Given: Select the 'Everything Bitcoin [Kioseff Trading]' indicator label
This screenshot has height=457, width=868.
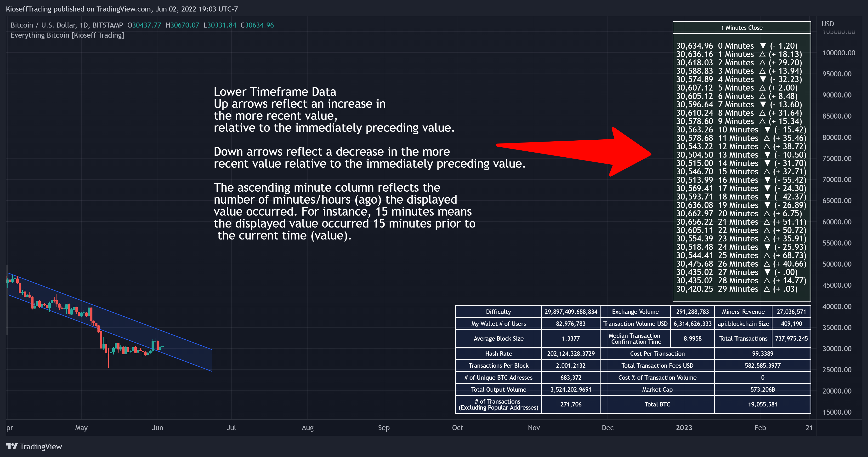Looking at the screenshot, I should 67,35.
